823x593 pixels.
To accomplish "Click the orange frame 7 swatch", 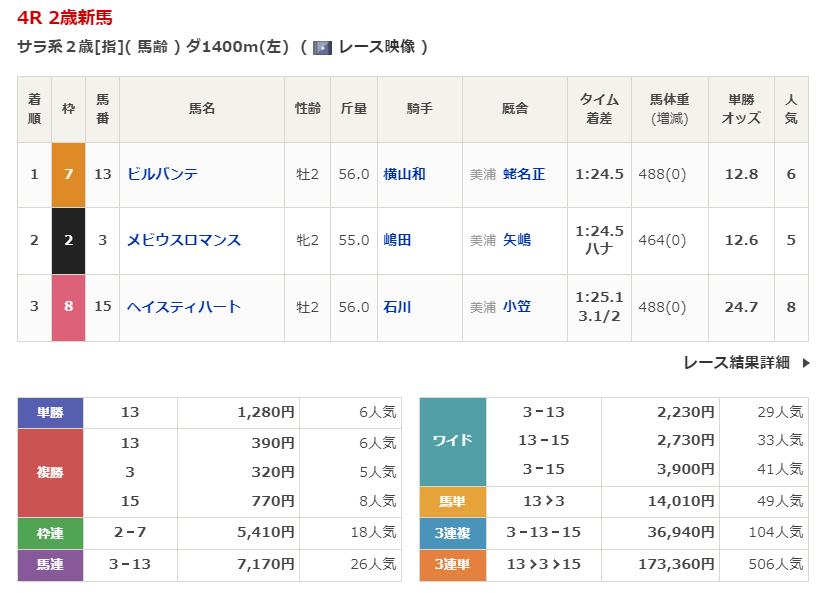I will pyautogui.click(x=69, y=174).
